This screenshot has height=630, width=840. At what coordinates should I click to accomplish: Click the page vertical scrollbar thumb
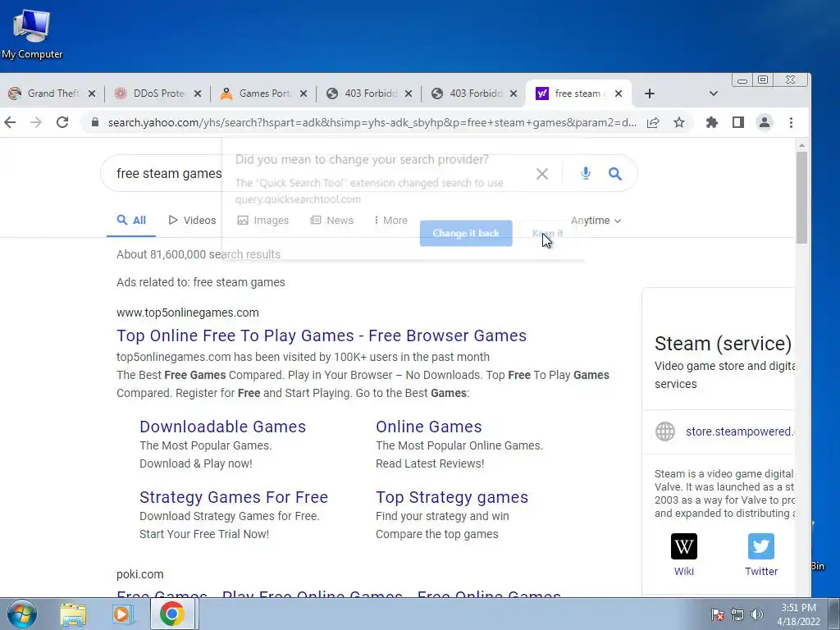(x=801, y=197)
